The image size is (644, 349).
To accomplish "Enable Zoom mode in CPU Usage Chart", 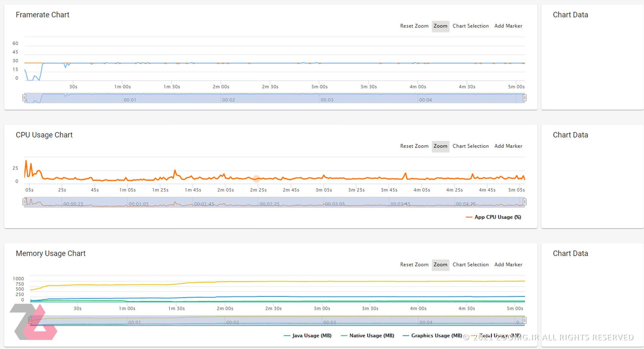I will click(x=440, y=146).
